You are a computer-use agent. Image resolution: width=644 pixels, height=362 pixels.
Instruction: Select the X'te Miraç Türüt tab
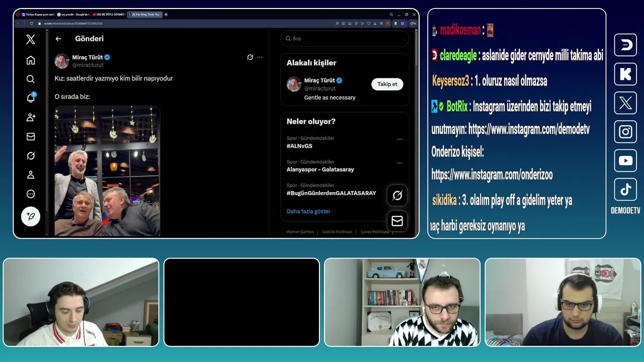pyautogui.click(x=145, y=15)
